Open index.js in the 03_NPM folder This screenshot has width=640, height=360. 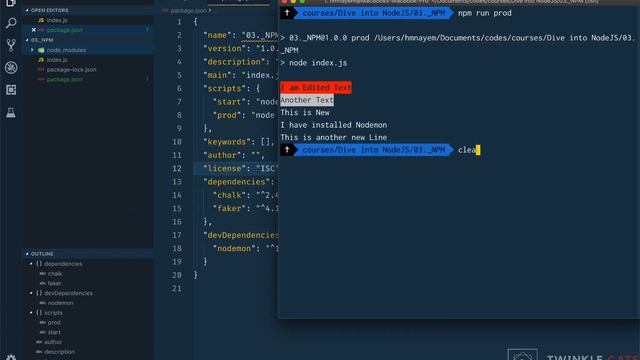57,60
